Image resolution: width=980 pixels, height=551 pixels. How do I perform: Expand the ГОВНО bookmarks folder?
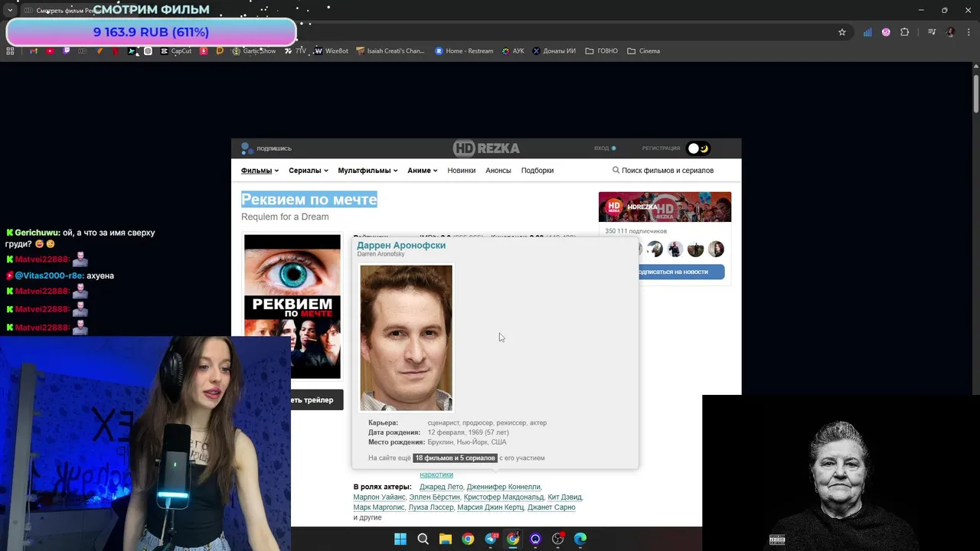[x=601, y=51]
